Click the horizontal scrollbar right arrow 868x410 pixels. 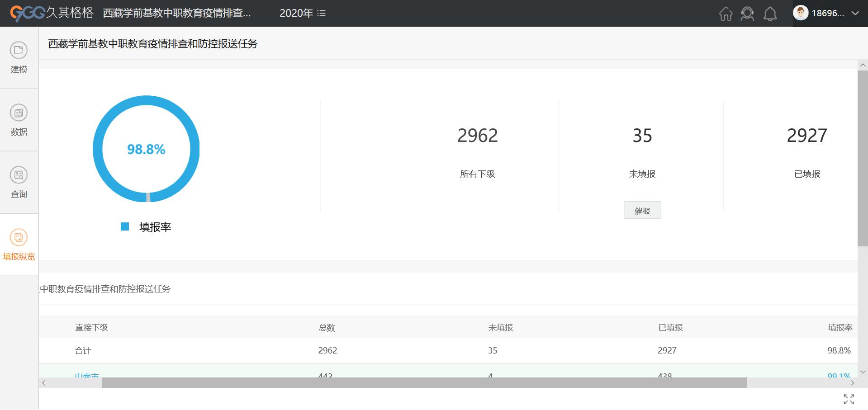coord(852,383)
